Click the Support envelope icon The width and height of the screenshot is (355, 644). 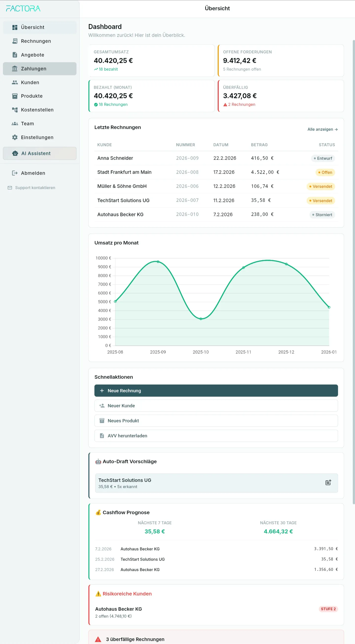pos(10,188)
